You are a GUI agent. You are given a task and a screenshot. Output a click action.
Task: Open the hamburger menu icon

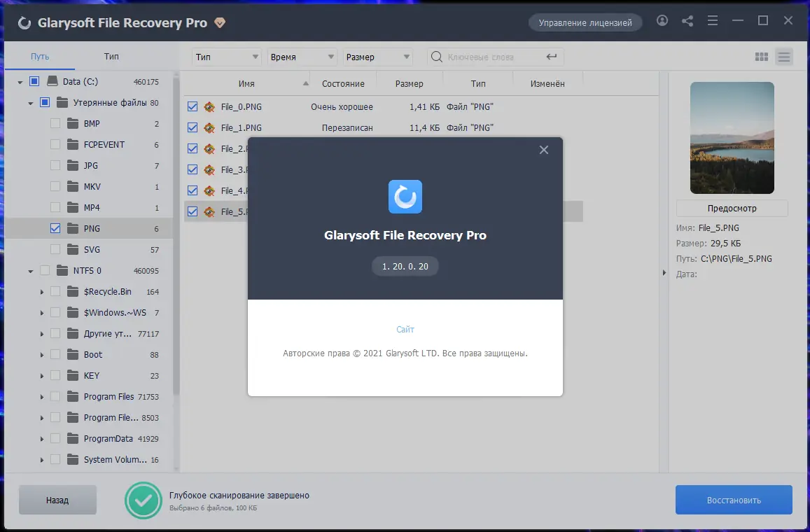713,21
